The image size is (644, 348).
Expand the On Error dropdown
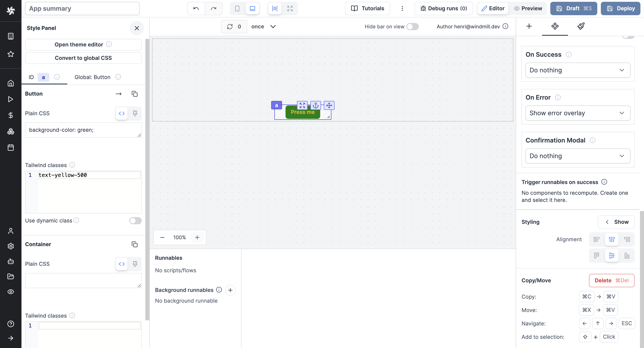[x=578, y=113]
